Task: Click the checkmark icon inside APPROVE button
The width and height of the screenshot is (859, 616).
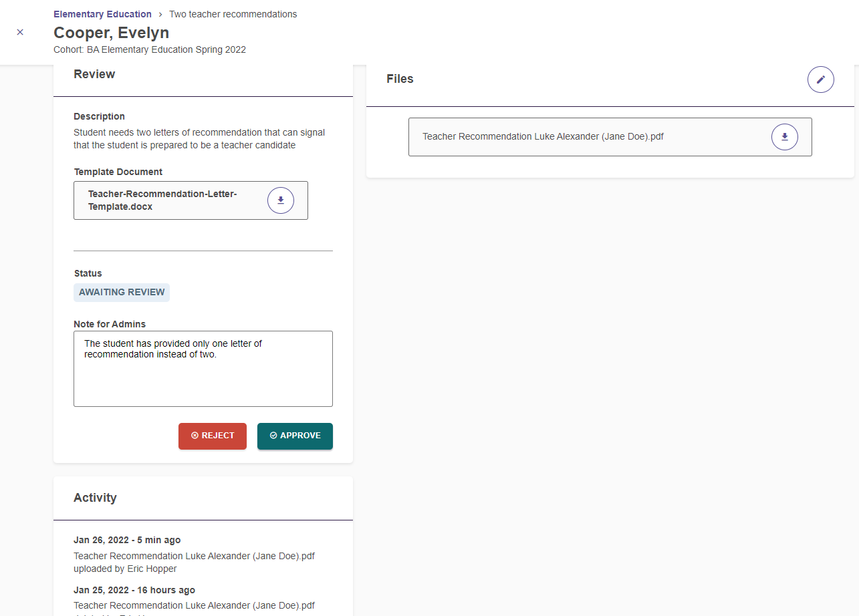Action: [273, 436]
